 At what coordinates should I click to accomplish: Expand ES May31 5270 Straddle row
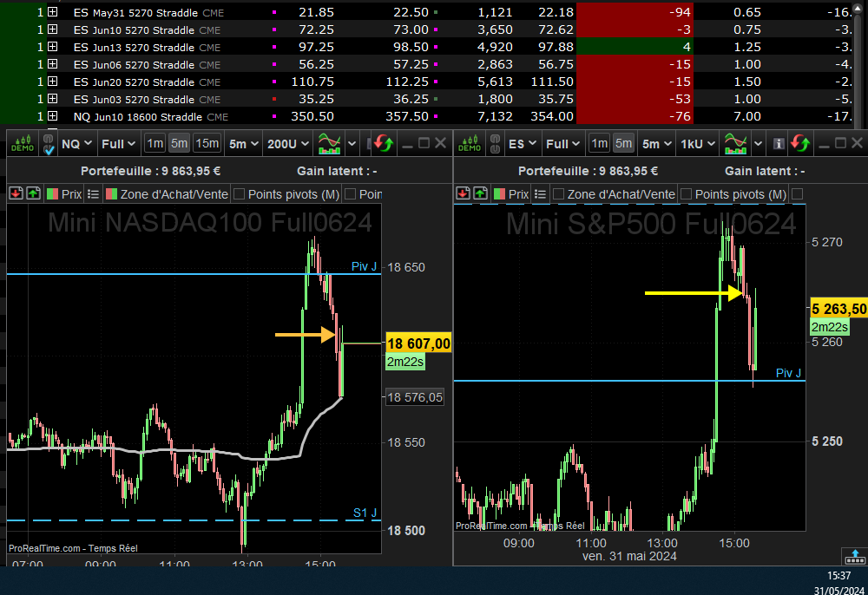click(x=53, y=11)
